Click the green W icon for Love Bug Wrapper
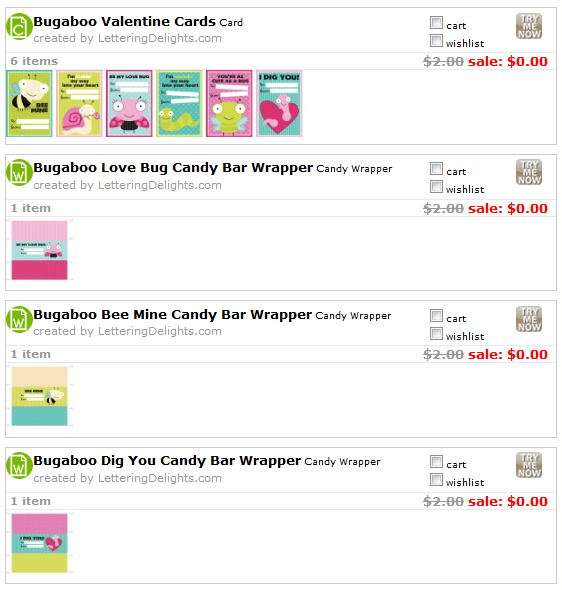The width and height of the screenshot is (562, 590). tap(18, 173)
